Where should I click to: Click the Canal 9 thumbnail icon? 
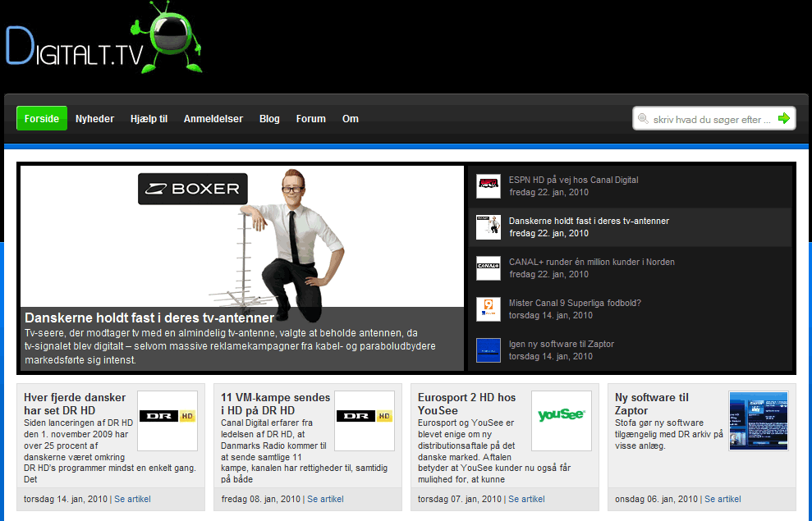(489, 309)
